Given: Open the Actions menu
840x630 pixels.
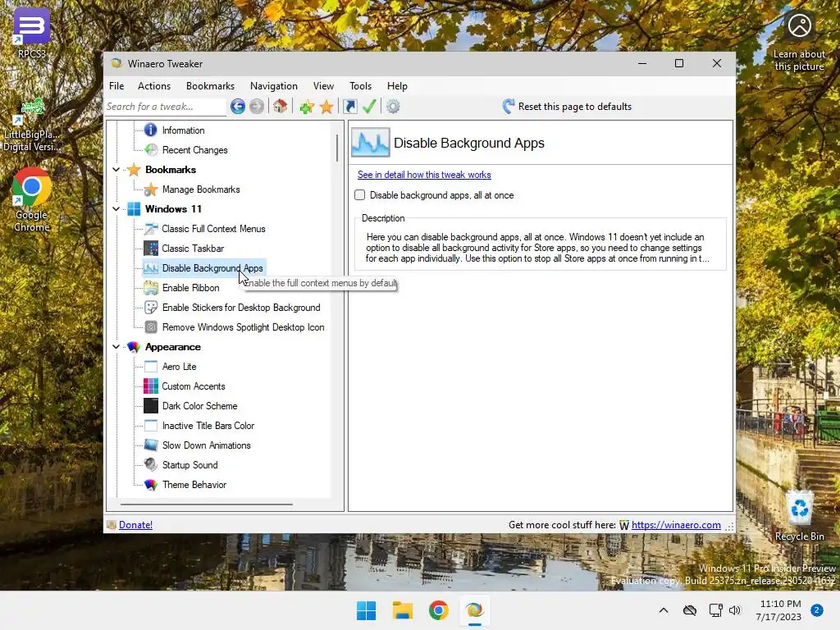Looking at the screenshot, I should click(154, 85).
